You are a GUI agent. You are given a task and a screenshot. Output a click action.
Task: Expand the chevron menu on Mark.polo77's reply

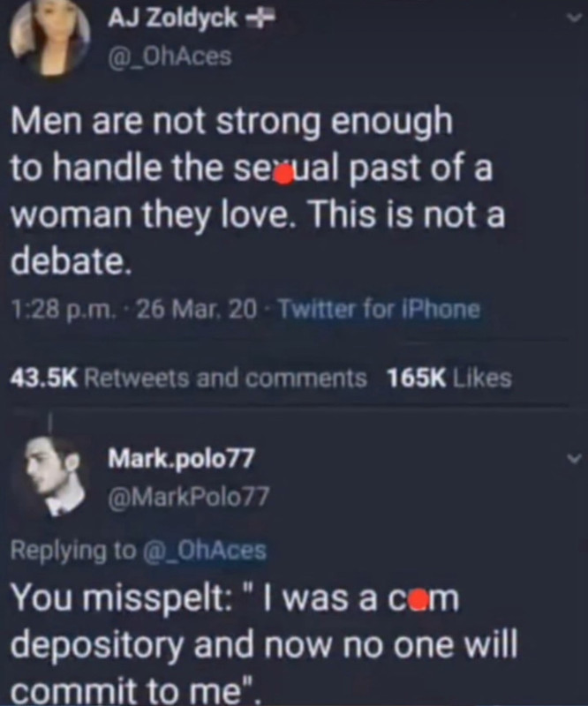[x=572, y=458]
